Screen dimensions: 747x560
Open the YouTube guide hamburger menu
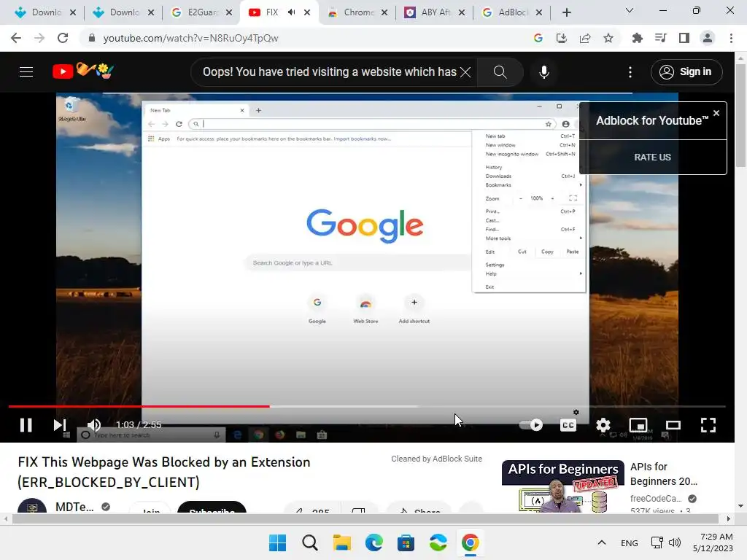(x=26, y=72)
